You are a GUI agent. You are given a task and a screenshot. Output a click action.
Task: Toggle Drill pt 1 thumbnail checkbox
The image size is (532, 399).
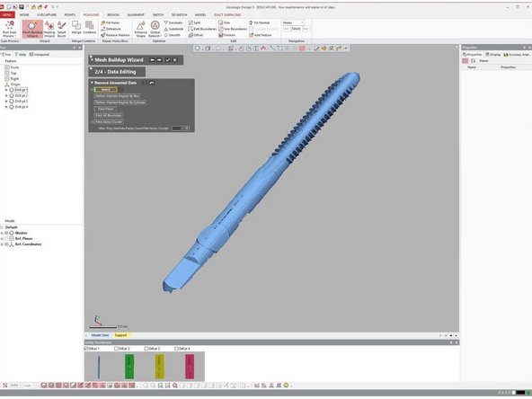coord(86,349)
